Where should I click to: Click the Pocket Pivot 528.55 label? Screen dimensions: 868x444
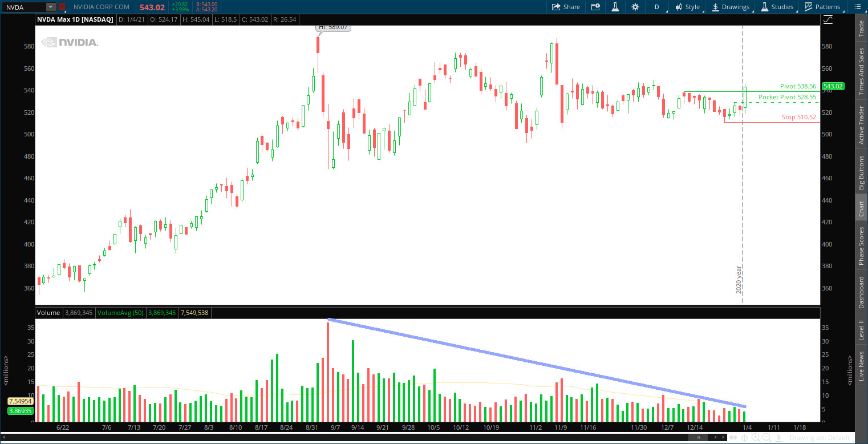(788, 98)
